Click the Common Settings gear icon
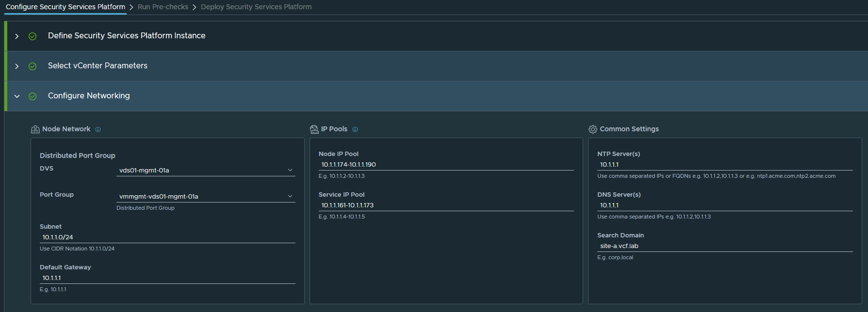This screenshot has height=312, width=868. click(593, 129)
